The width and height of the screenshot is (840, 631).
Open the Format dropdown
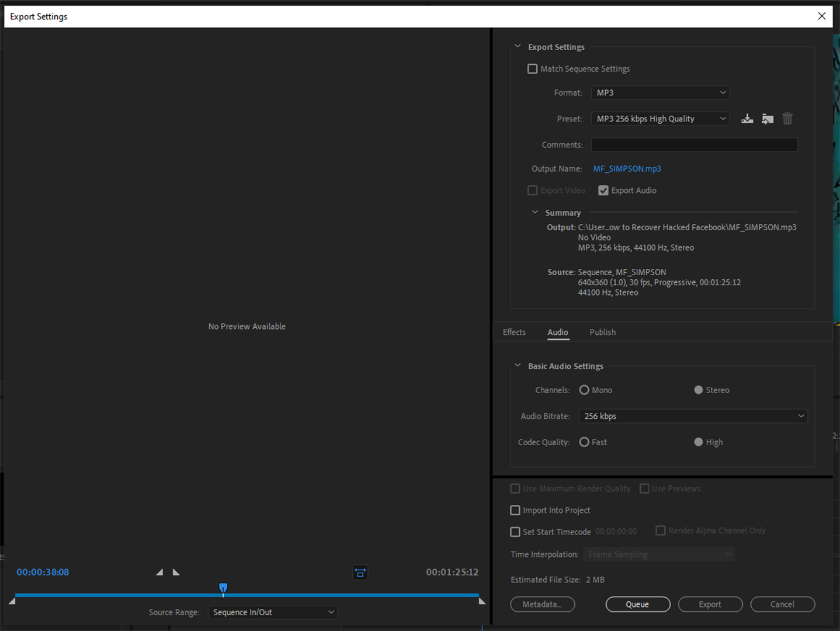[660, 92]
